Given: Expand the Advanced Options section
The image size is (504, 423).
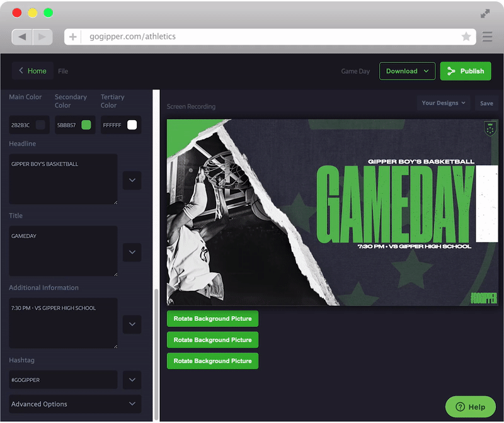Looking at the screenshot, I should (75, 403).
